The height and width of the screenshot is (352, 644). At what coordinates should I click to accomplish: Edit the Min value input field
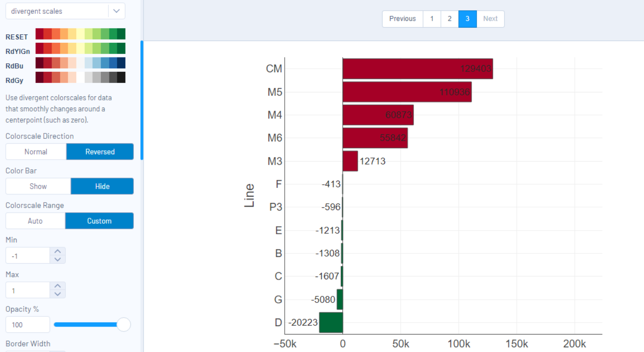pyautogui.click(x=28, y=255)
